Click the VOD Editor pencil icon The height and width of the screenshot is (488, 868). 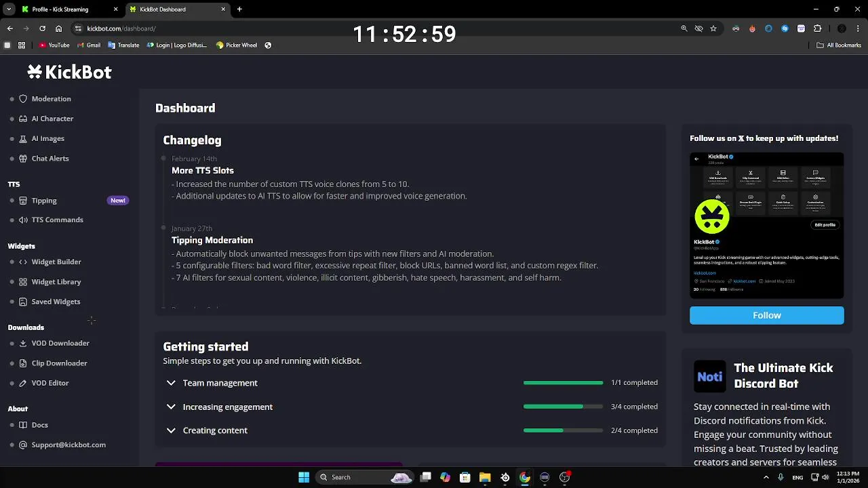pos(23,383)
